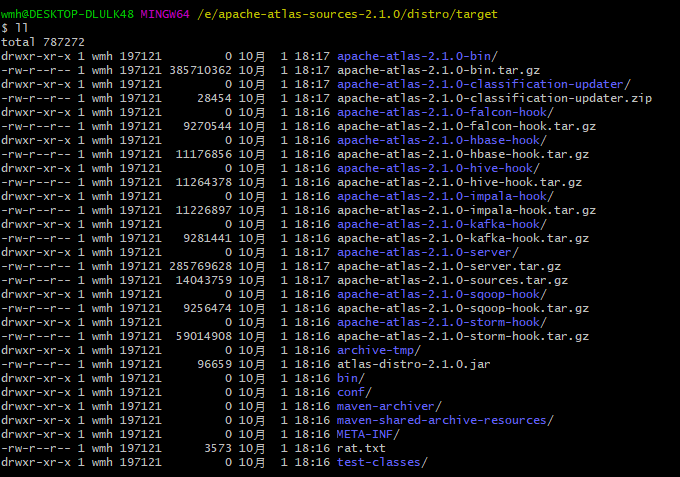
Task: Select apache-atlas-2.1.0-kafka-hook.tar.gz file name
Action: pyautogui.click(x=463, y=238)
